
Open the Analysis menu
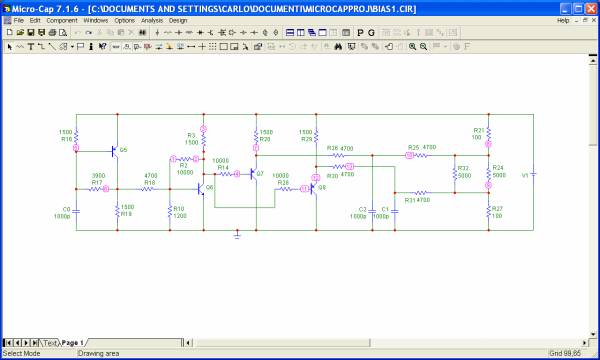coord(152,20)
